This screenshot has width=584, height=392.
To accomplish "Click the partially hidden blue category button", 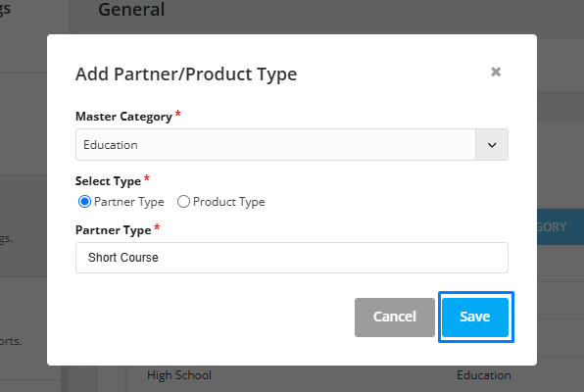I will pyautogui.click(x=560, y=227).
